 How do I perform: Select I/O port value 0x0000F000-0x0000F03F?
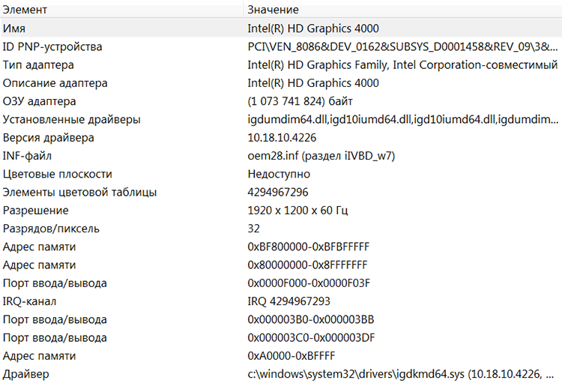(x=309, y=283)
